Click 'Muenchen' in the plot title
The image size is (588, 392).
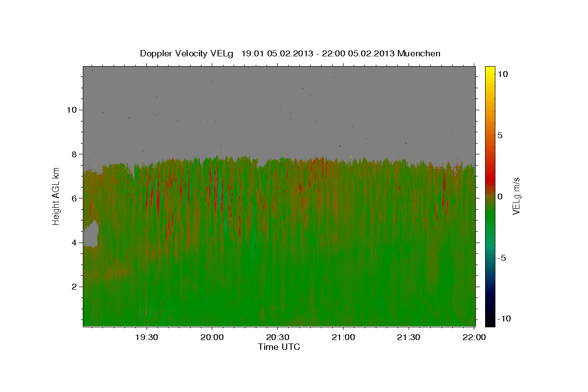pyautogui.click(x=419, y=53)
